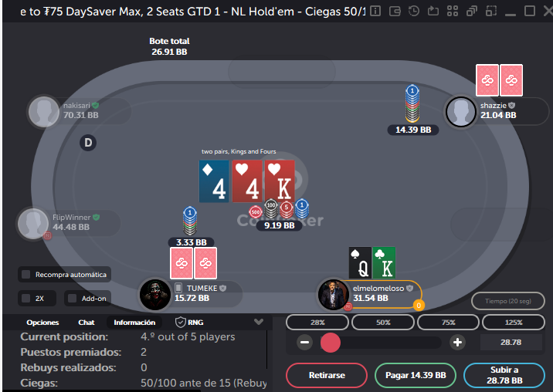Increase bet with the plus stepper
Viewport: 553px width, 392px height.
(457, 343)
